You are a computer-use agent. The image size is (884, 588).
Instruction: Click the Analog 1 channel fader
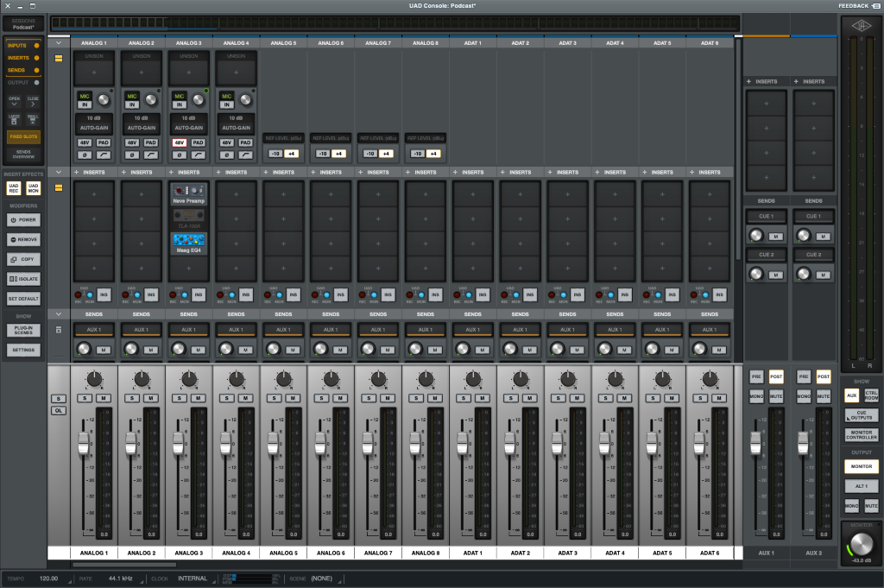[84, 443]
